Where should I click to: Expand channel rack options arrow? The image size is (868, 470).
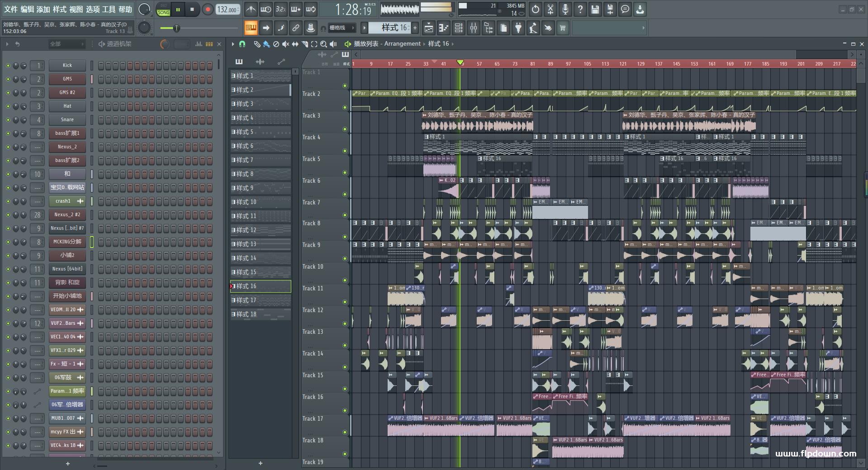tap(7, 44)
